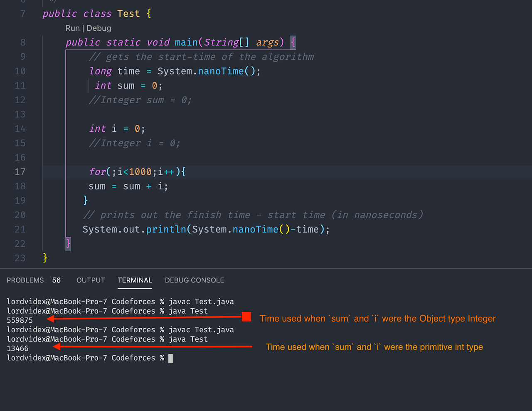Select line number 21
Viewport: 532px width, 411px height.
20,229
